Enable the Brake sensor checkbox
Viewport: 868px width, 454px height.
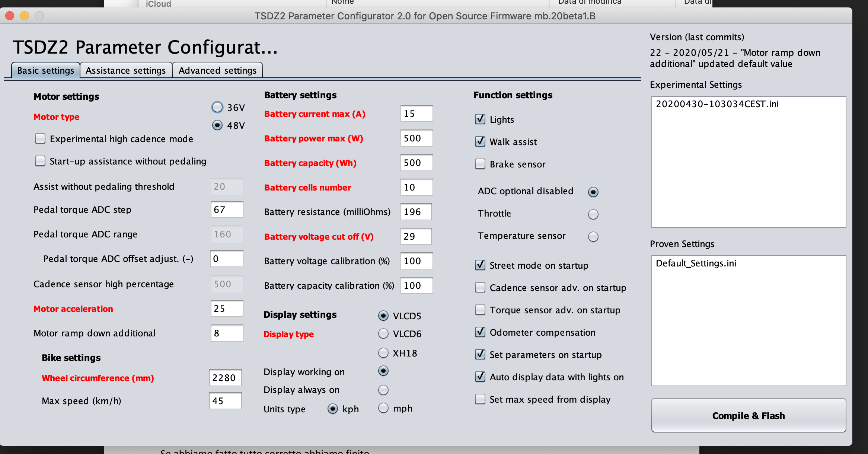click(x=480, y=164)
